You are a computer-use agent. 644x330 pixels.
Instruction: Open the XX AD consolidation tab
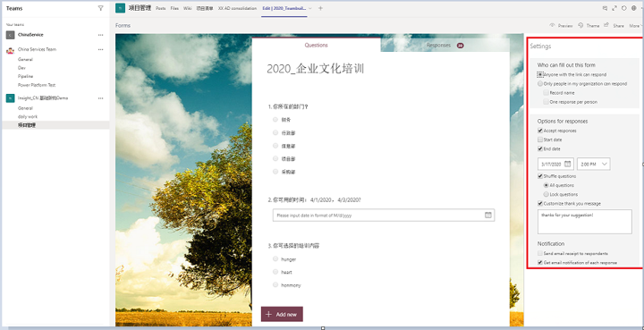coord(237,8)
